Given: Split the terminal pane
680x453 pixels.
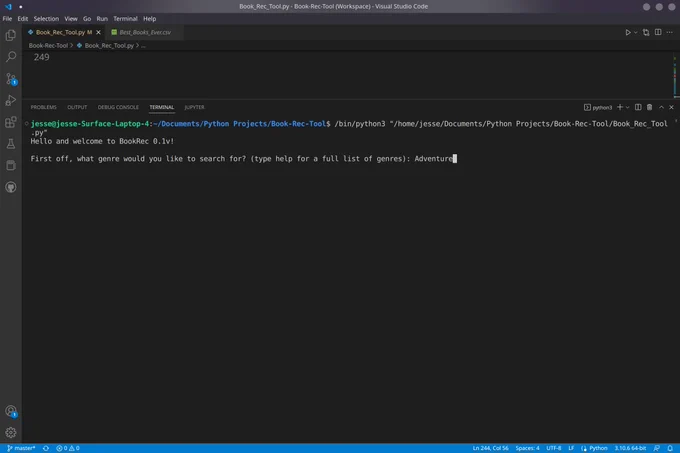Looking at the screenshot, I should [x=638, y=108].
